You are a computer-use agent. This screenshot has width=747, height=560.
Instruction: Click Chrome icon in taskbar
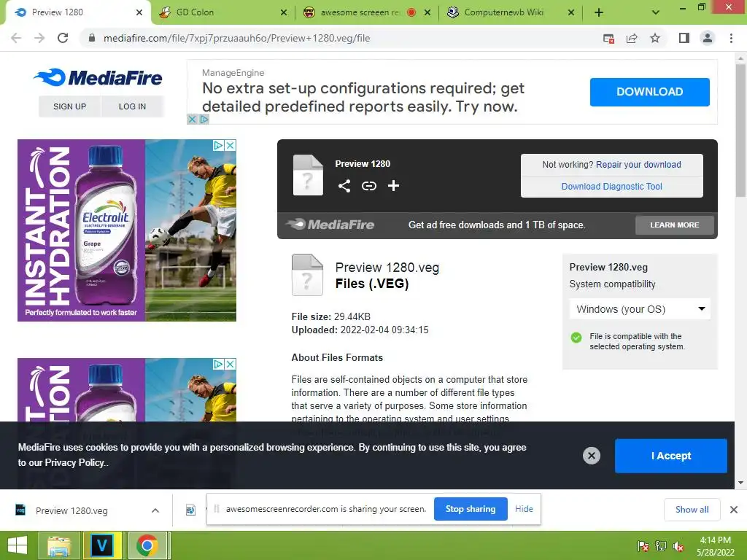(147, 545)
